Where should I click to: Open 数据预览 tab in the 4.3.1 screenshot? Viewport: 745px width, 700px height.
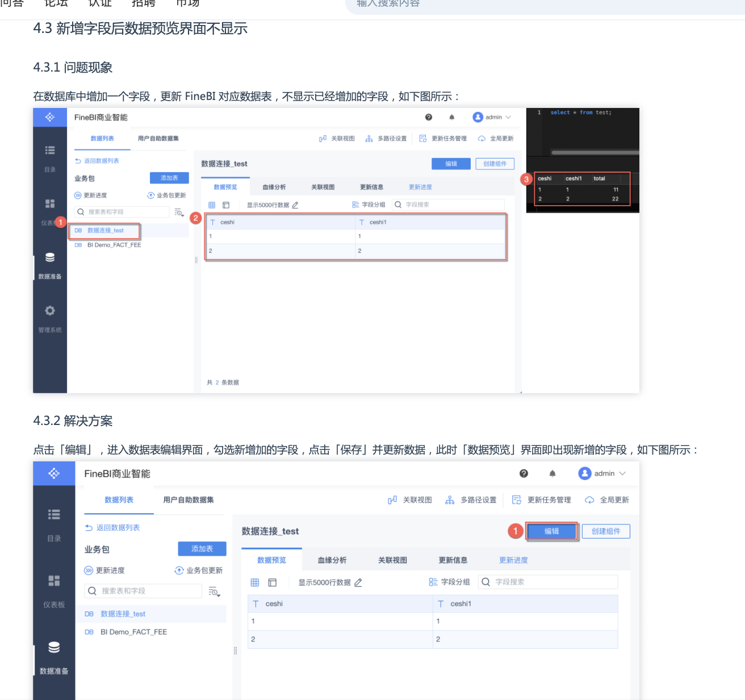point(225,187)
